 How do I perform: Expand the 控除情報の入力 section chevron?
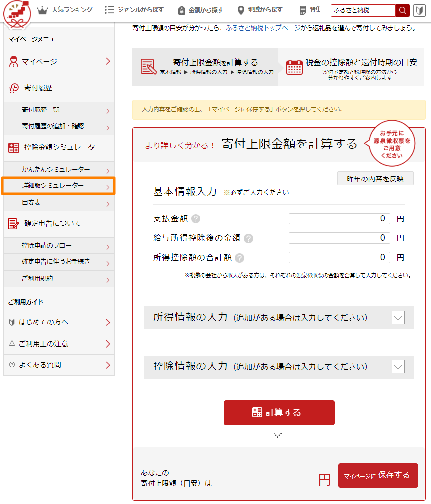click(x=398, y=367)
